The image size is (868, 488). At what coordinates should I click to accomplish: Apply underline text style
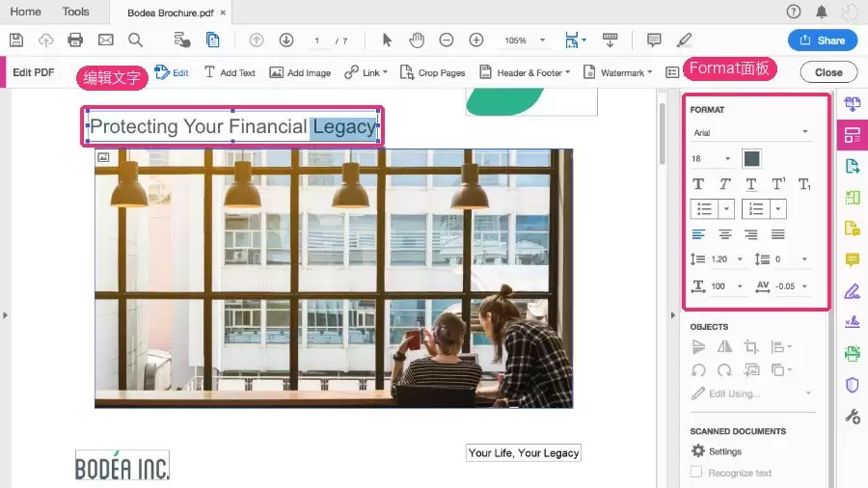point(751,184)
